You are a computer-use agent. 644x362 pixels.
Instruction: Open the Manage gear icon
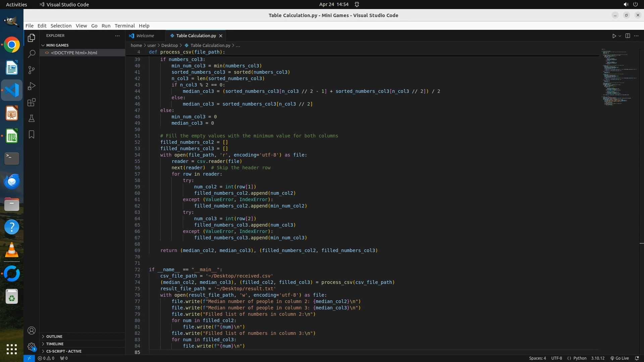[x=32, y=347]
